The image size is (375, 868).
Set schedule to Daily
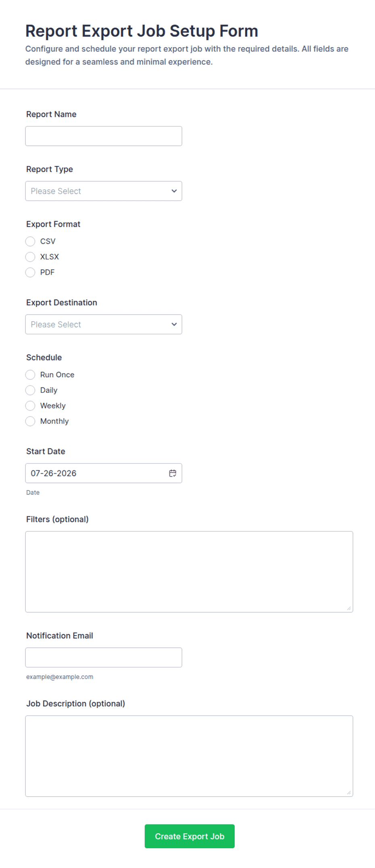coord(30,390)
